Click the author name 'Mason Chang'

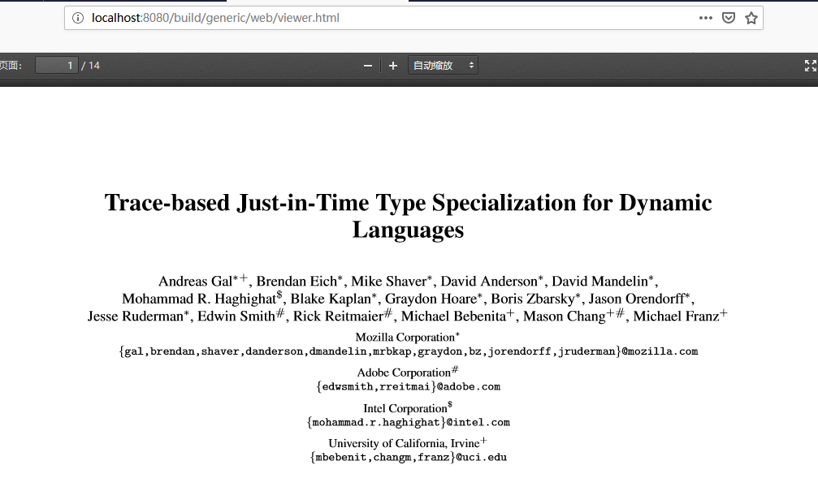[x=565, y=317]
